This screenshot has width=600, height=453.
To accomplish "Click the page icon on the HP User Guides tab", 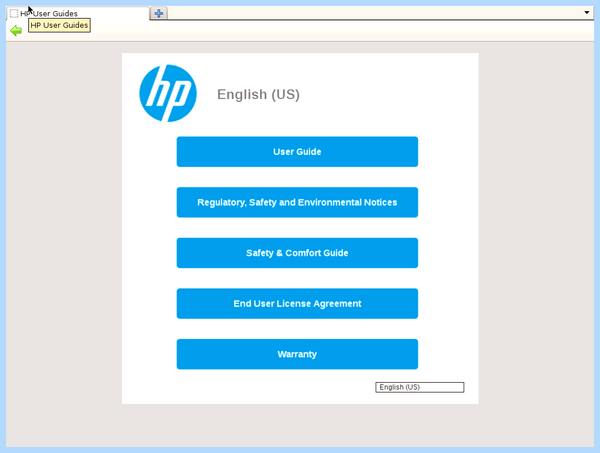I will pyautogui.click(x=14, y=14).
